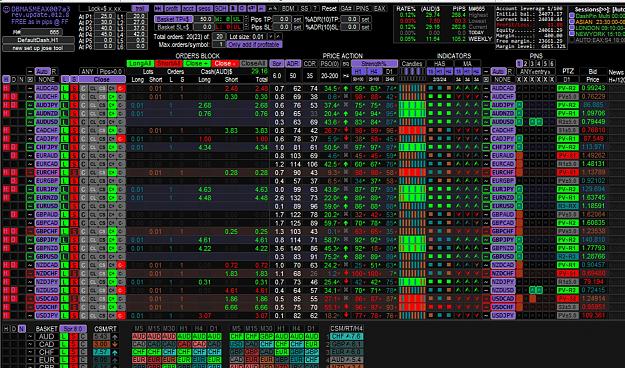Screen dimensions: 625x368
Task: Click the Basket TP=$ button
Action: 173,19
